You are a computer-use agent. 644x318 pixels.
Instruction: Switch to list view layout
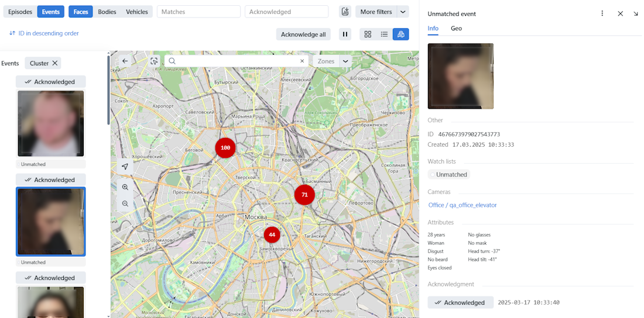[x=384, y=34]
